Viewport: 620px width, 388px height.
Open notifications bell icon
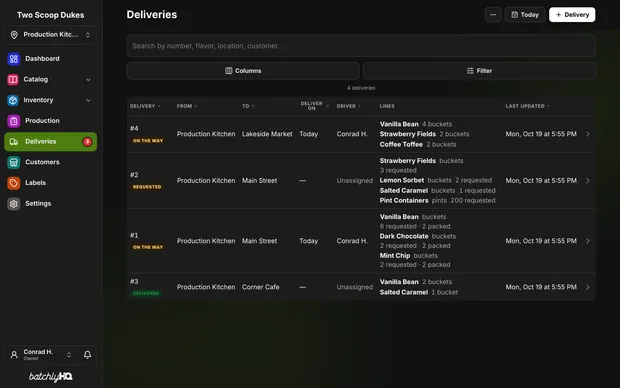click(87, 355)
